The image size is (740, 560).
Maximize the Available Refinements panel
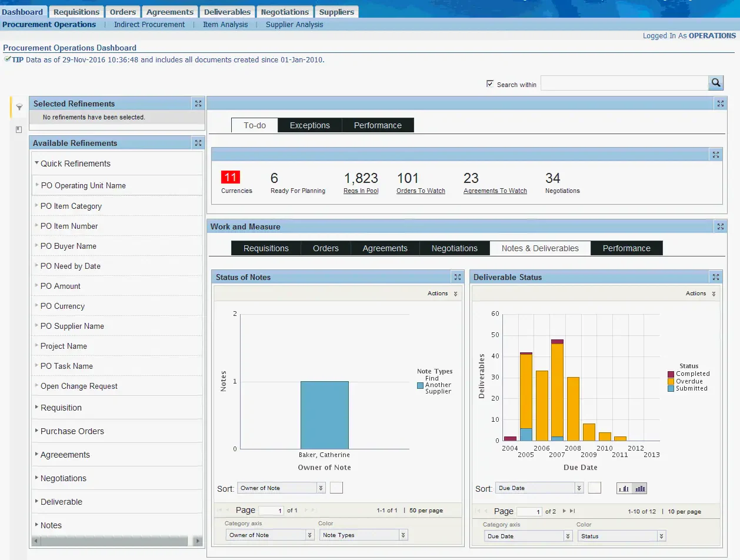coord(198,143)
